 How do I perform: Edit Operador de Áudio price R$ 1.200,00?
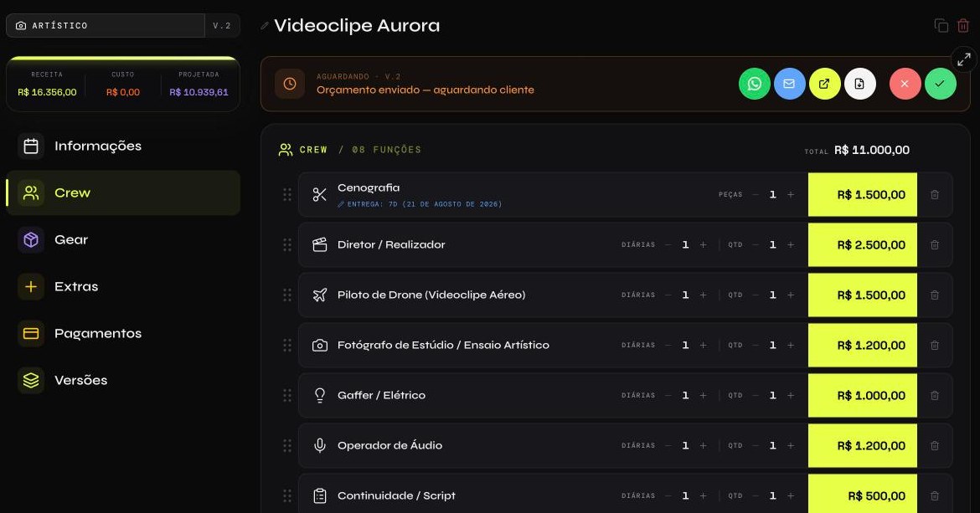pos(863,445)
